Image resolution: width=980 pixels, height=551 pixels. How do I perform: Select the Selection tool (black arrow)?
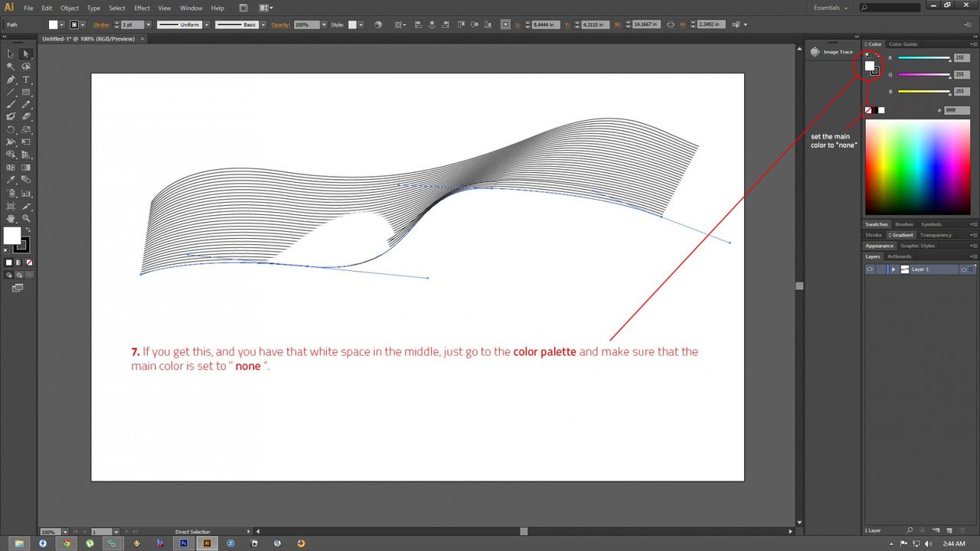click(x=11, y=54)
